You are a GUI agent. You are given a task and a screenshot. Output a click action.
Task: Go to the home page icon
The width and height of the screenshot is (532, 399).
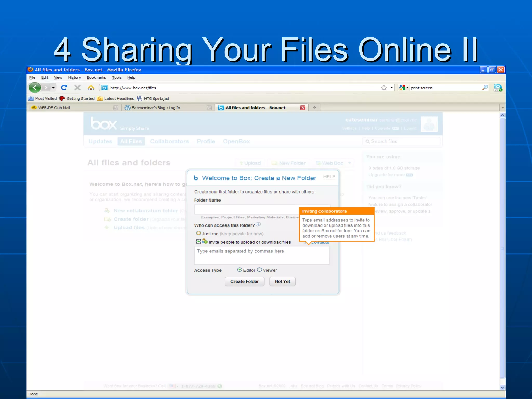(91, 88)
